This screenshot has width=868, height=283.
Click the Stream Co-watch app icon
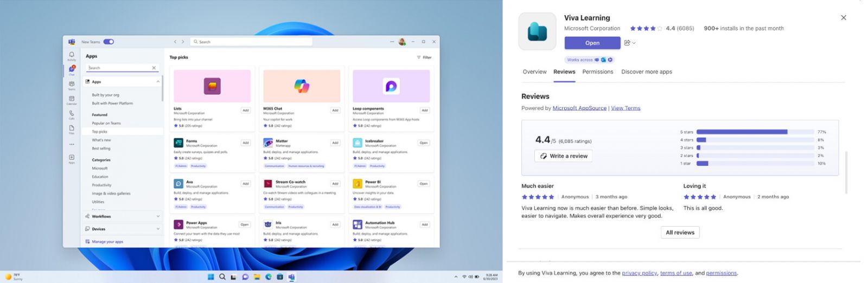click(x=268, y=184)
